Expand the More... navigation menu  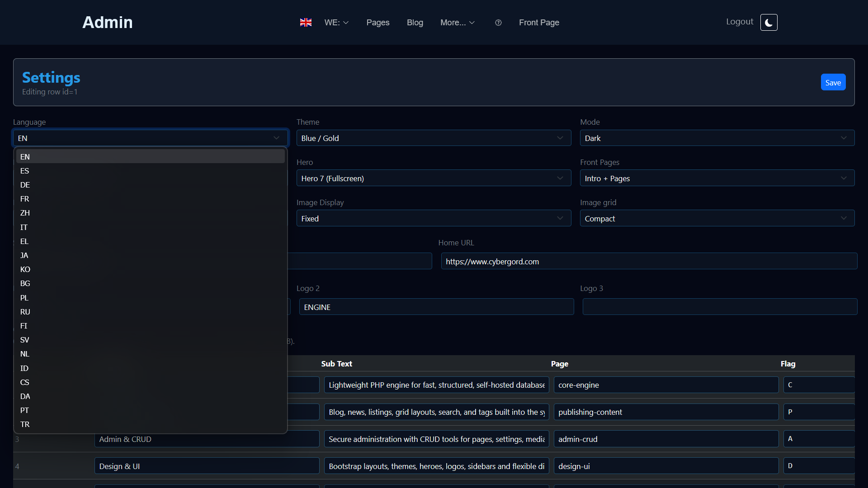(458, 23)
